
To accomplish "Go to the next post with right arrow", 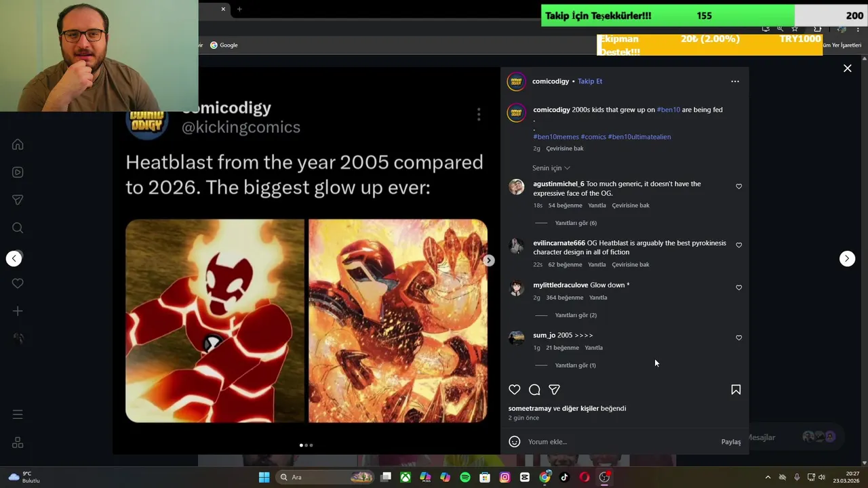I will (x=847, y=258).
